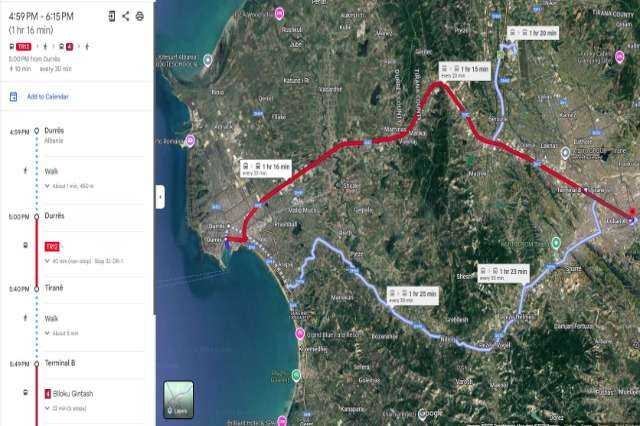Click the Durrës stop in the itinerary

[54, 215]
